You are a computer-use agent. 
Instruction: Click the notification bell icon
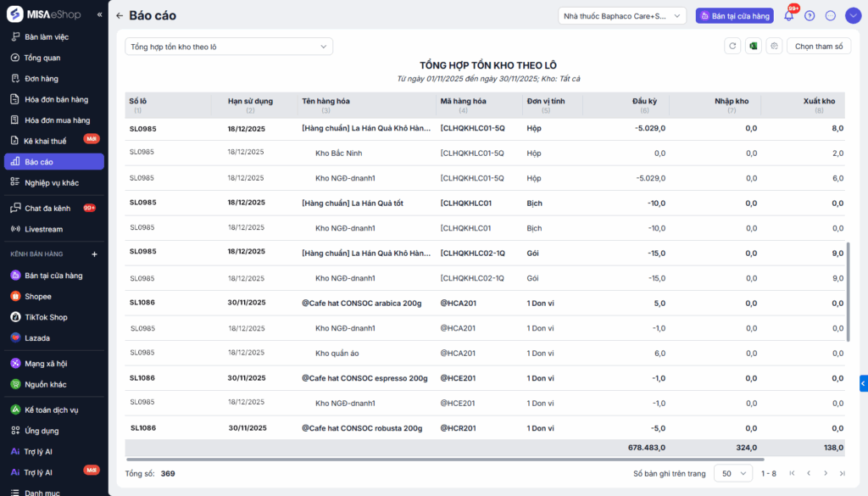(x=788, y=15)
